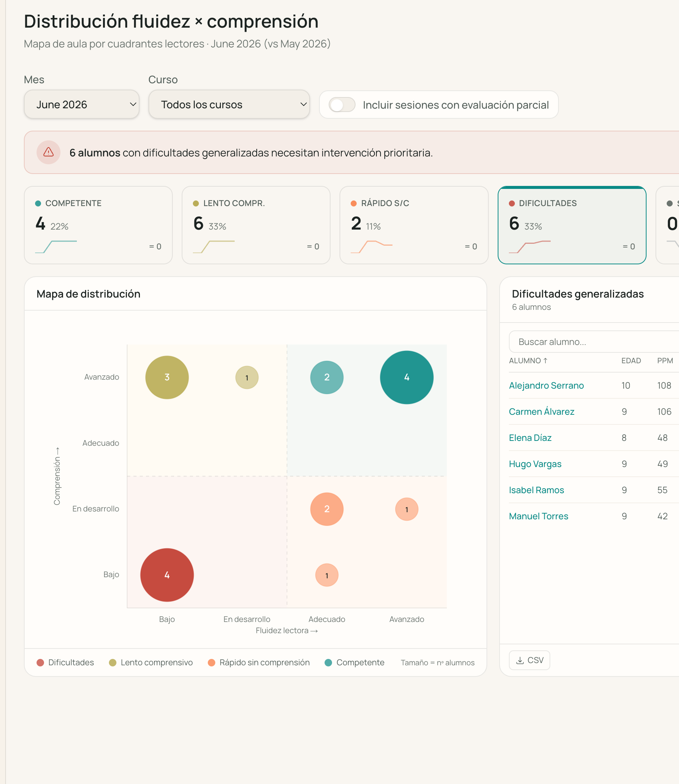Click the 'Tamaño = nº alumnos' legend note
The width and height of the screenshot is (679, 784).
coord(438,662)
